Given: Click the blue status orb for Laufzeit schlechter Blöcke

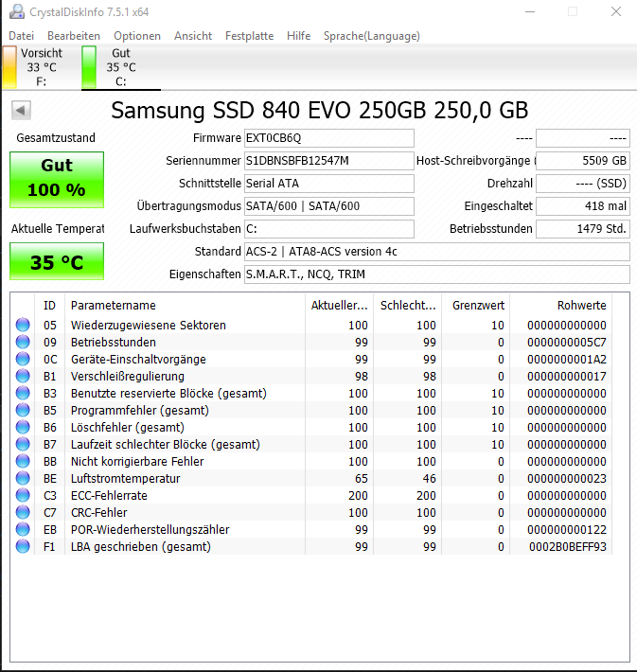Looking at the screenshot, I should pos(23,444).
